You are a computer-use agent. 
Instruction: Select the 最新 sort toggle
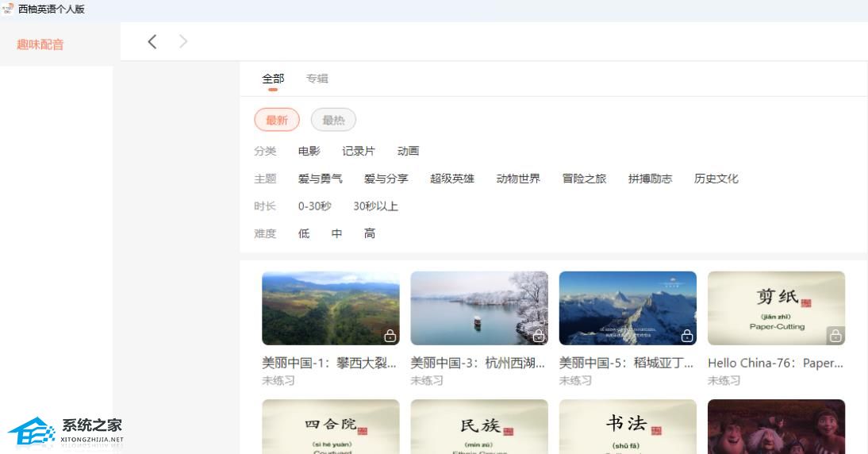coord(277,120)
